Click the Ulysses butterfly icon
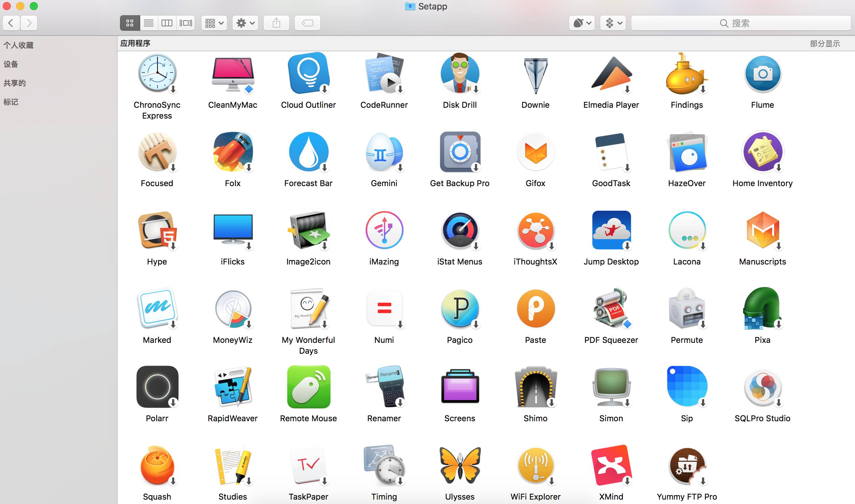 click(x=460, y=465)
